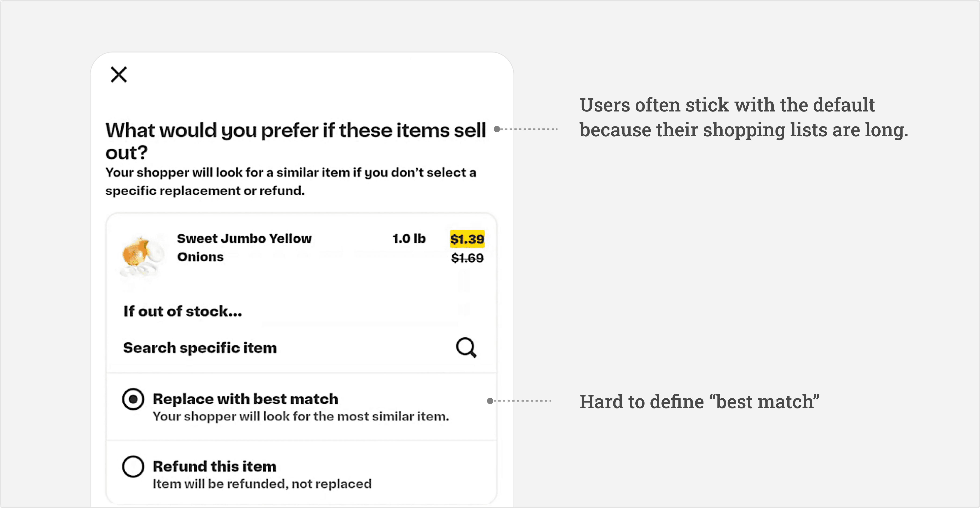Select the "Refund this item" radio button
The width and height of the screenshot is (980, 508).
133,467
